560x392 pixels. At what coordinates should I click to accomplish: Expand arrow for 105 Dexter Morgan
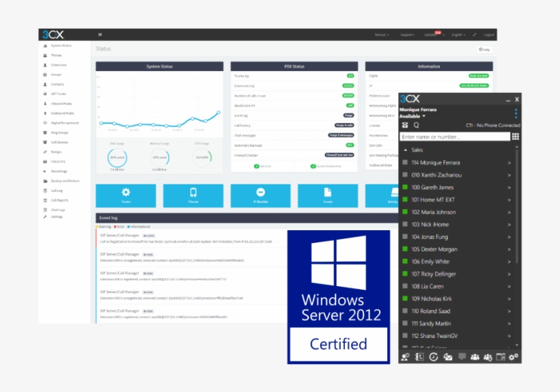tap(509, 249)
